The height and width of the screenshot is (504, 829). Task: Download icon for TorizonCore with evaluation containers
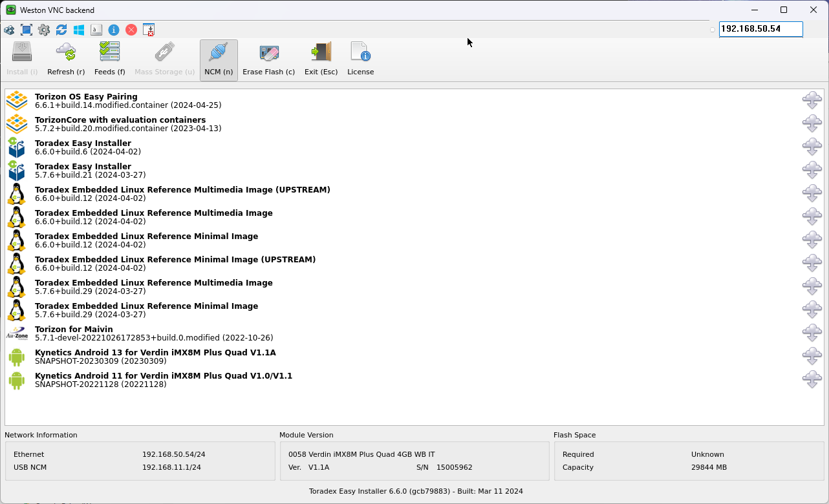[812, 123]
